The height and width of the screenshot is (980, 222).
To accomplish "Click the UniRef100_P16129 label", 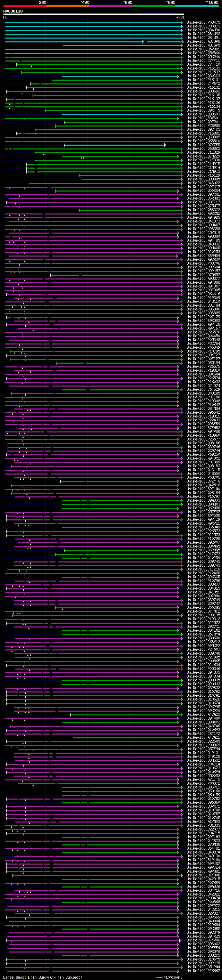I will tap(203, 175).
